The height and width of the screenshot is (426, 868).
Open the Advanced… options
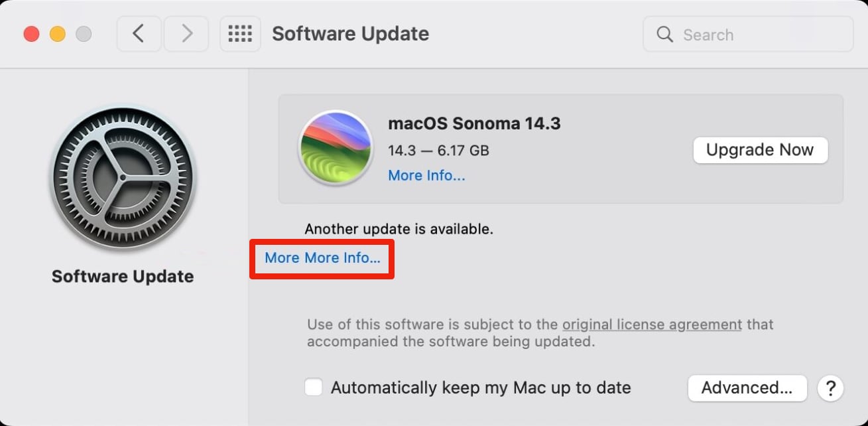(x=747, y=388)
